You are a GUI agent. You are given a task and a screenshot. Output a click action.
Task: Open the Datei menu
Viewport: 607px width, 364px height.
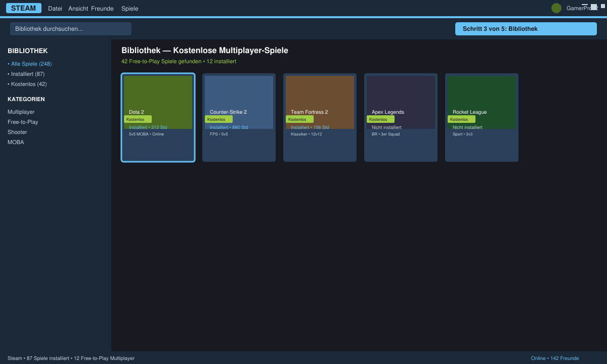click(x=55, y=9)
